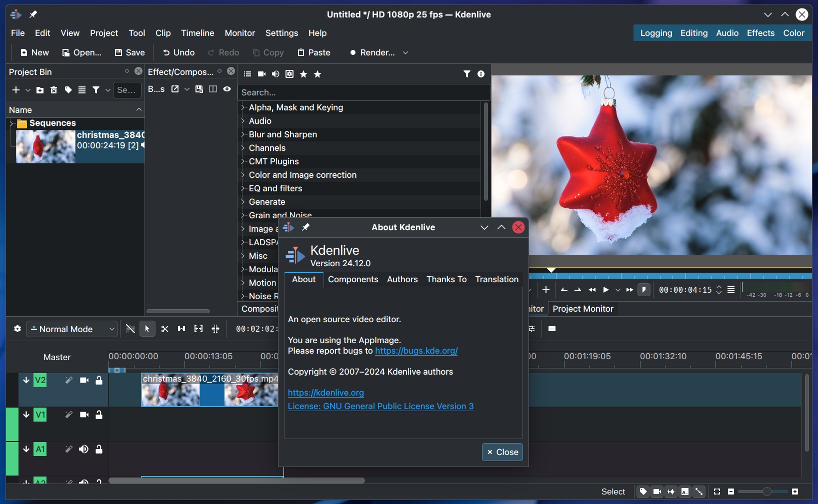Toggle the track compositing icon left of Selection tool
This screenshot has height=504, width=818.
(130, 329)
